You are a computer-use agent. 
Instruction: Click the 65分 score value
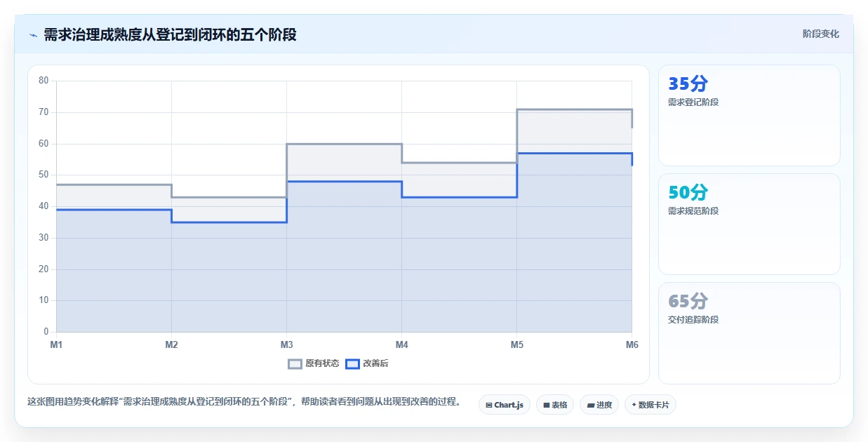(x=688, y=302)
